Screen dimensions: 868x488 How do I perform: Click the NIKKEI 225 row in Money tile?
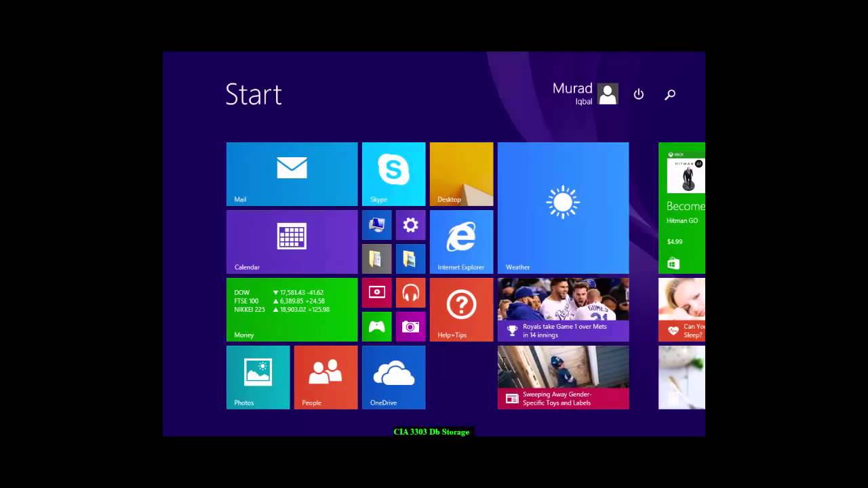281,310
